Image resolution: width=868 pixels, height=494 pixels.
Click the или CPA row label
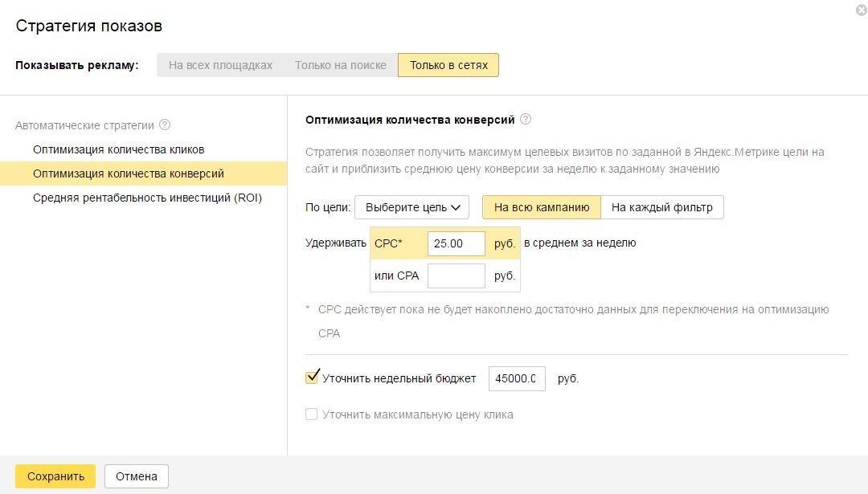tap(396, 276)
